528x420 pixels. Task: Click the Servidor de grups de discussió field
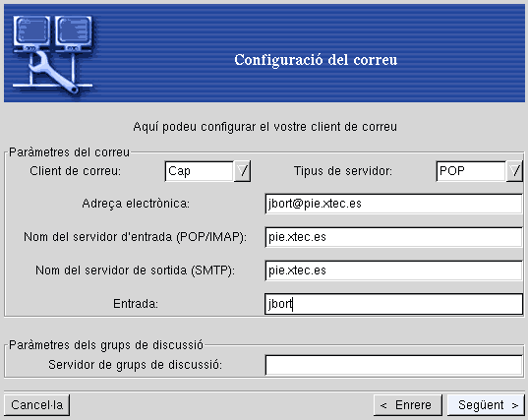[x=393, y=365]
